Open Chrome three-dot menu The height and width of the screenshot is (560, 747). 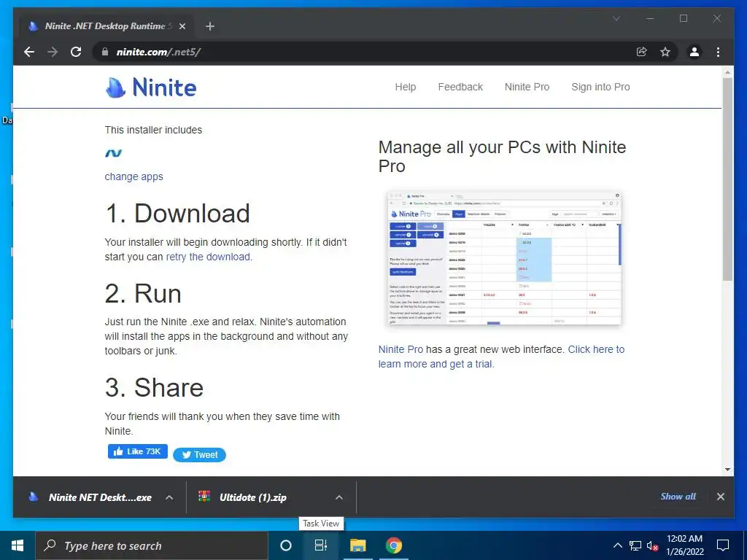coord(718,52)
